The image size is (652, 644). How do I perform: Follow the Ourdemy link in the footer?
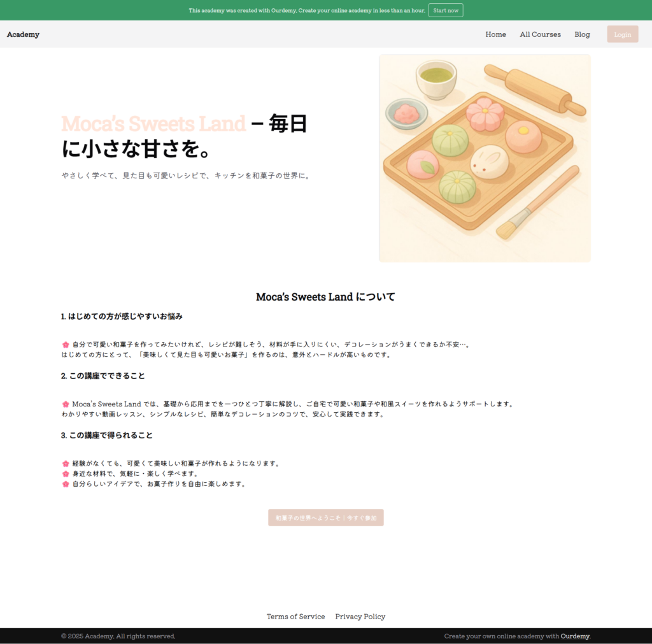[575, 636]
